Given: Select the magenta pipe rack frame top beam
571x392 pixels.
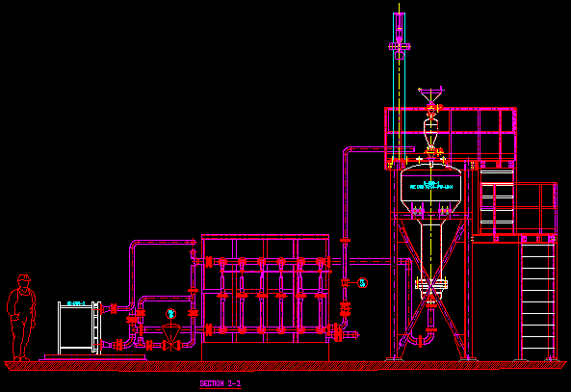Looking at the screenshot, I should pos(265,237).
